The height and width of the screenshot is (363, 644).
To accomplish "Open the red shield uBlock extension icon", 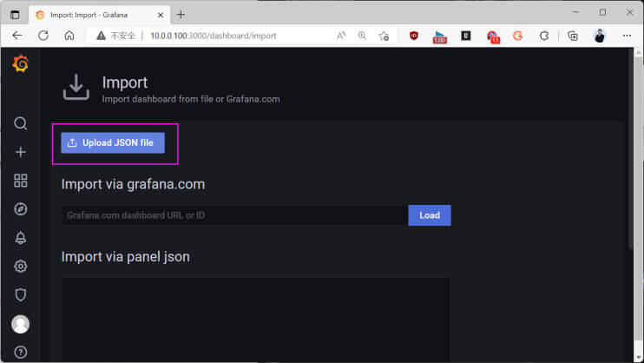I will (414, 36).
